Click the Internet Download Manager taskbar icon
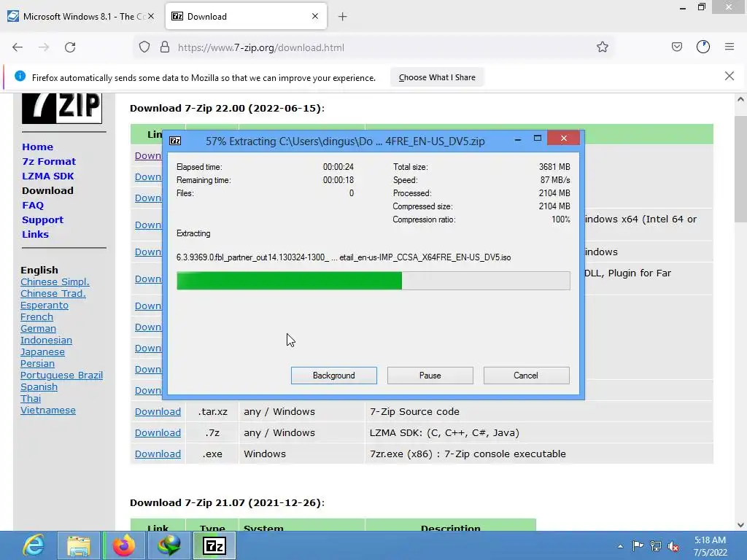Screen dimensions: 747x560 169,545
